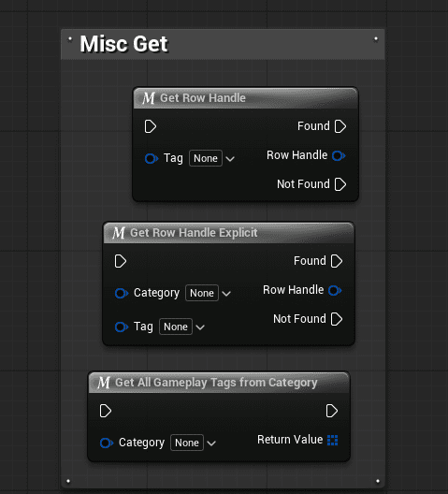Click the Tag input pin on Get Row Handle
This screenshot has width=448, height=494.
click(x=152, y=158)
